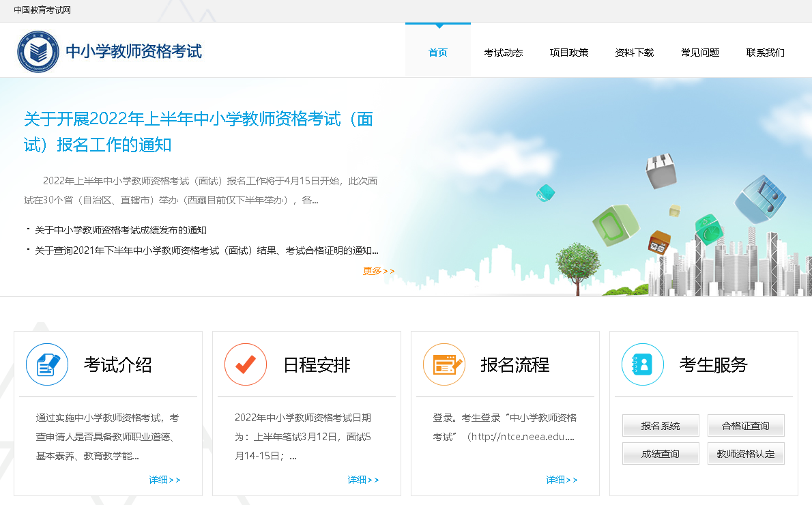Click the 报名流程 form icon
The width and height of the screenshot is (812, 505).
click(444, 364)
